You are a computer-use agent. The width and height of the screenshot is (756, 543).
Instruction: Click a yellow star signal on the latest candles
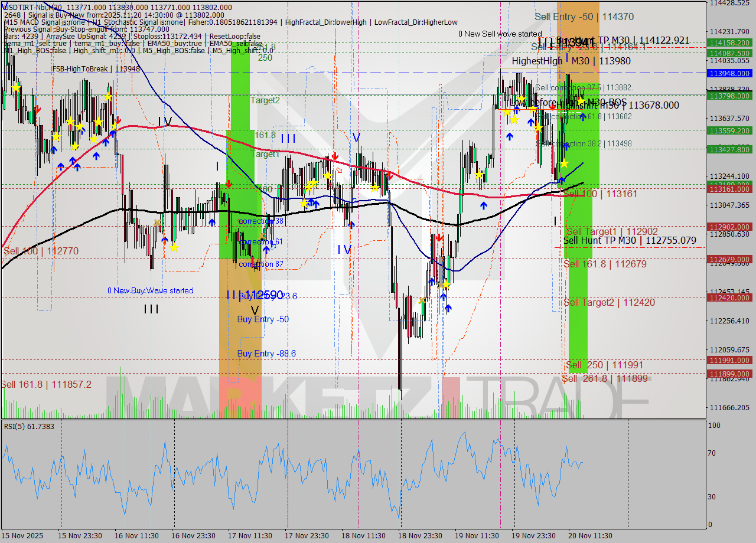click(x=581, y=101)
